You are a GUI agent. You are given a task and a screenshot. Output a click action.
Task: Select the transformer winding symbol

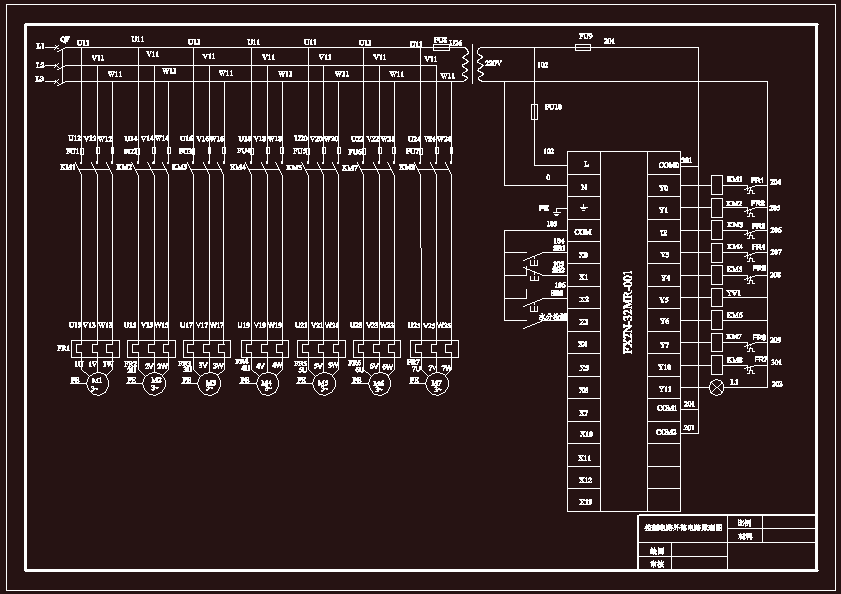point(473,64)
